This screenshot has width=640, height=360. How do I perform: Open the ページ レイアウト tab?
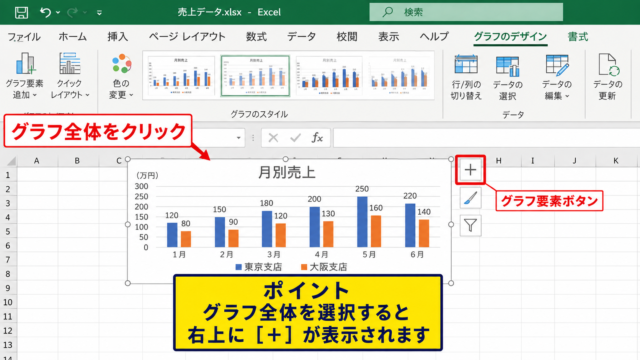click(x=187, y=37)
